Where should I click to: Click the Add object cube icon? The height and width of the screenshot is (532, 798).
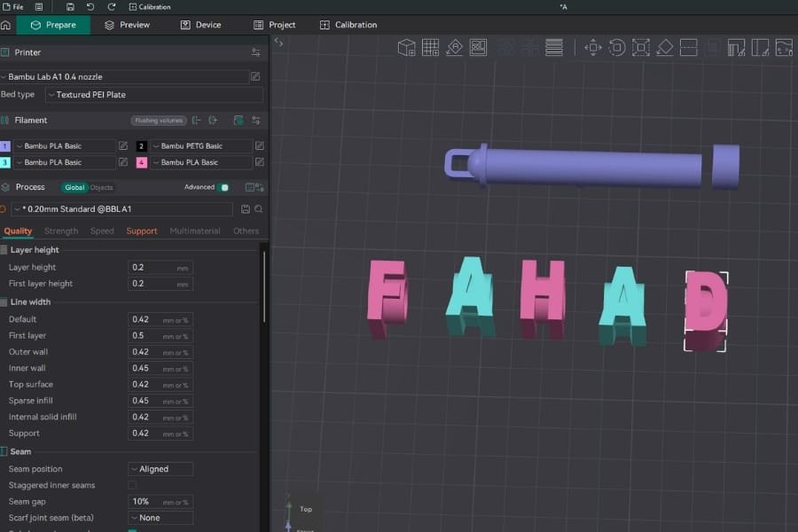406,48
